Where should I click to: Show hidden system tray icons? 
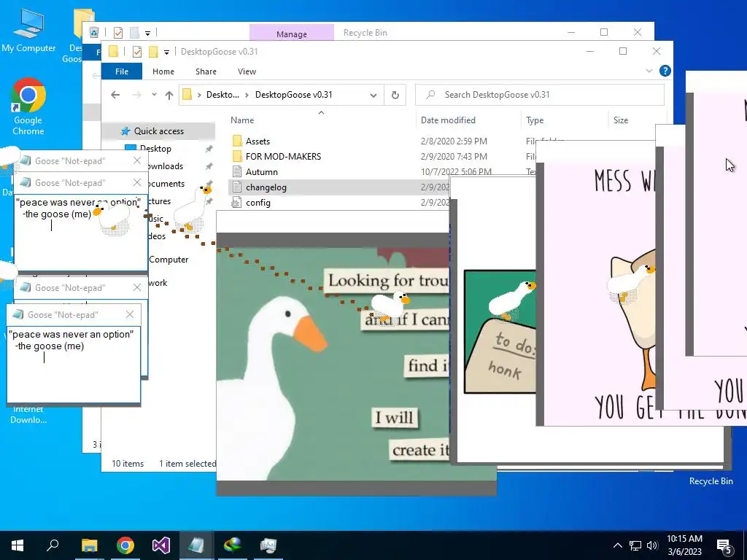(x=617, y=545)
